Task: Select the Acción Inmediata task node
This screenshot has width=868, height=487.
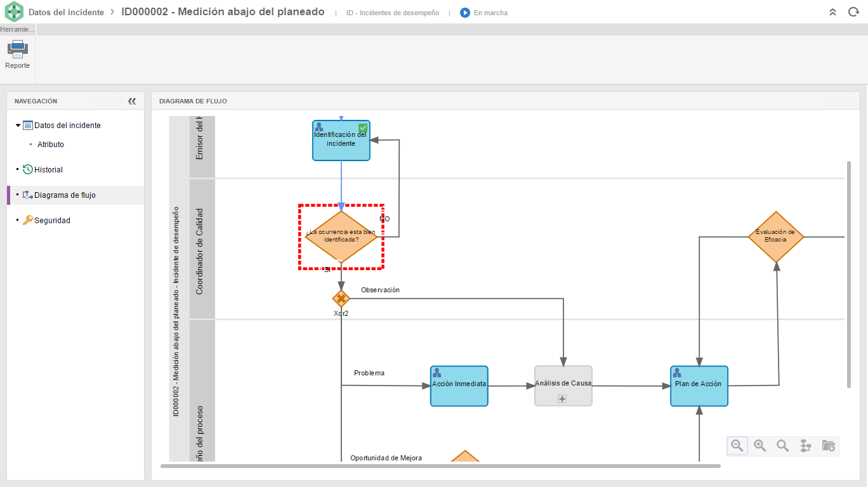Action: click(x=459, y=386)
